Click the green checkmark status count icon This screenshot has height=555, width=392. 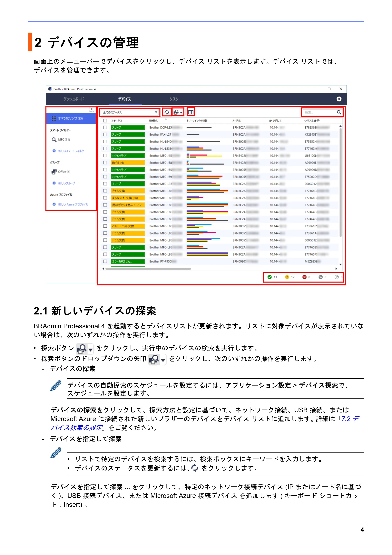pos(269,277)
